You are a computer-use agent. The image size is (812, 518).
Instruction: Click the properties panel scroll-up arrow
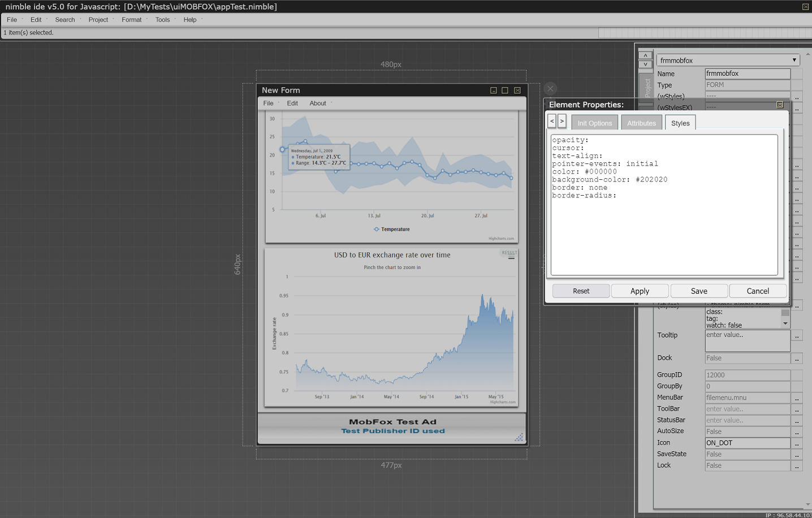pos(807,55)
